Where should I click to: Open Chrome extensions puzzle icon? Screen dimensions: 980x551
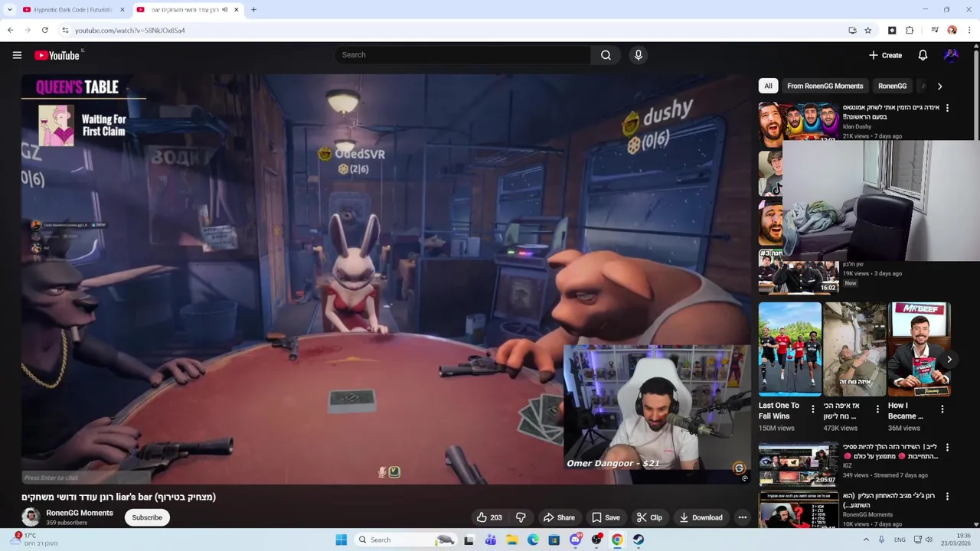(x=910, y=31)
